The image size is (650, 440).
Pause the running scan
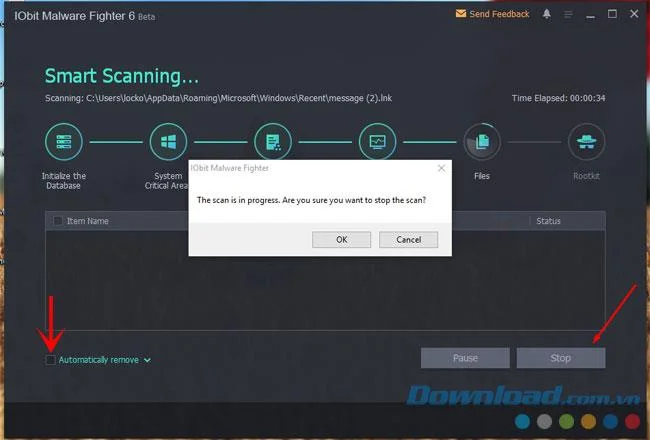tap(465, 358)
